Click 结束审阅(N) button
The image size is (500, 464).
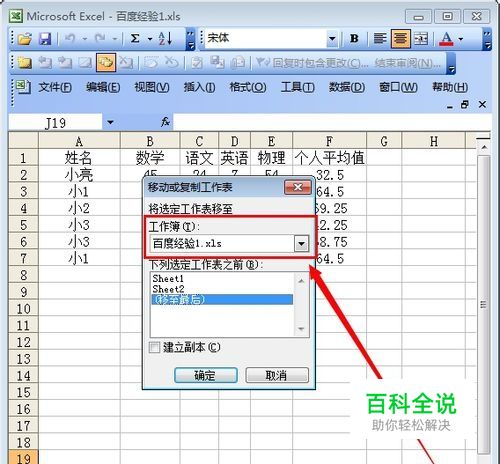click(407, 63)
